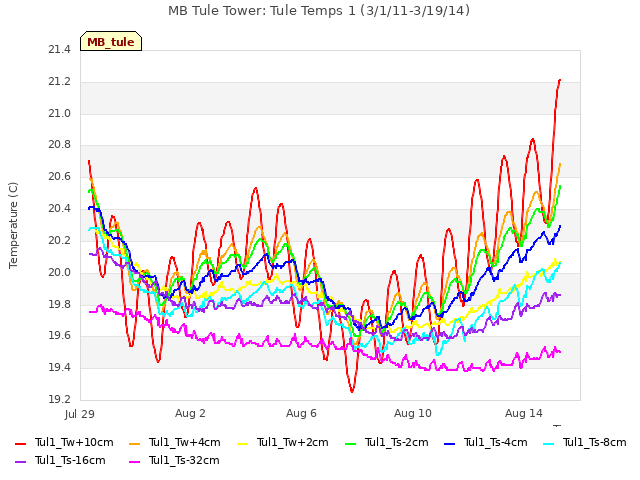Select the Tul1_Tw+4cm legend label
The width and height of the screenshot is (640, 480).
(184, 442)
